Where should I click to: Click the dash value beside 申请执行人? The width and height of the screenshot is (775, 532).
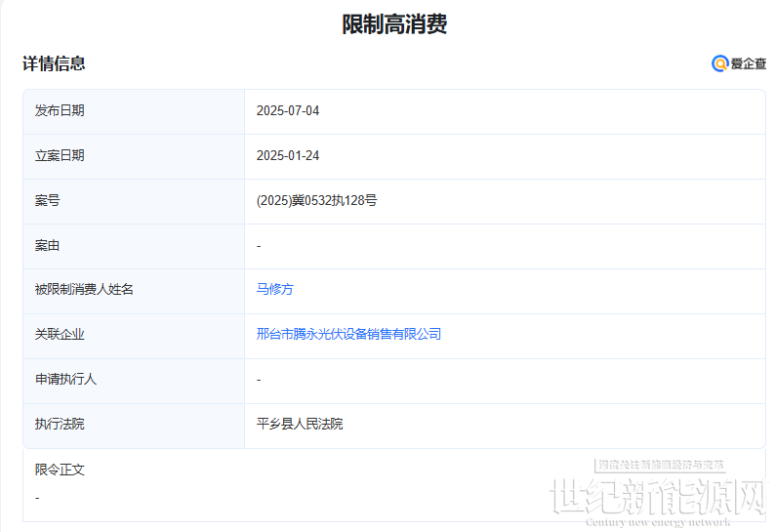[259, 379]
